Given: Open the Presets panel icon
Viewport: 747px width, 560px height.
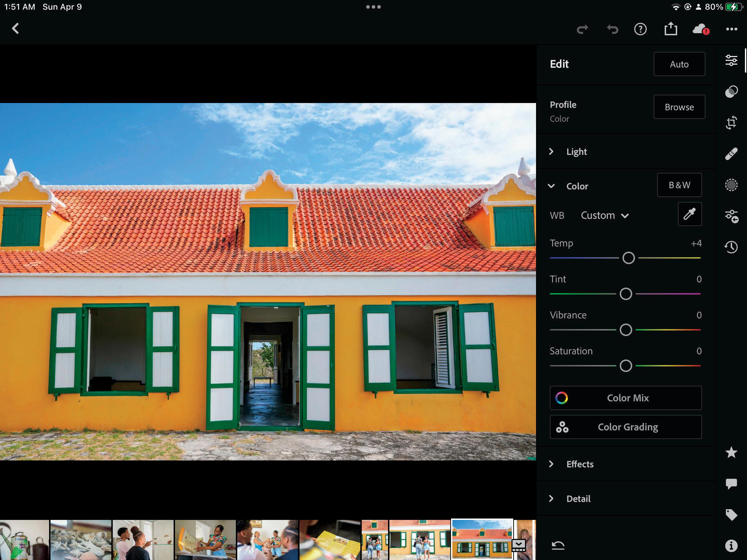Looking at the screenshot, I should 731,92.
